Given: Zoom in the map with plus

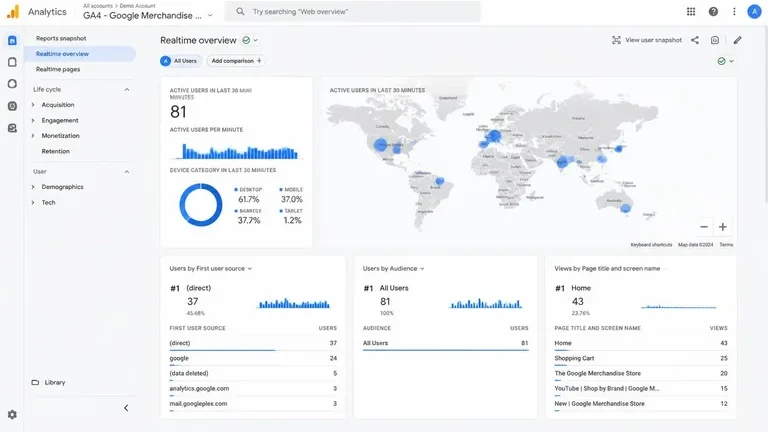Looking at the screenshot, I should [722, 227].
